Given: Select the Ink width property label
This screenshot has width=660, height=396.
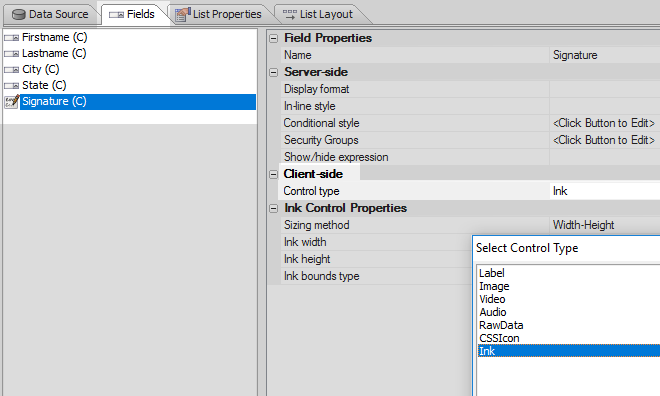Looking at the screenshot, I should point(305,242).
